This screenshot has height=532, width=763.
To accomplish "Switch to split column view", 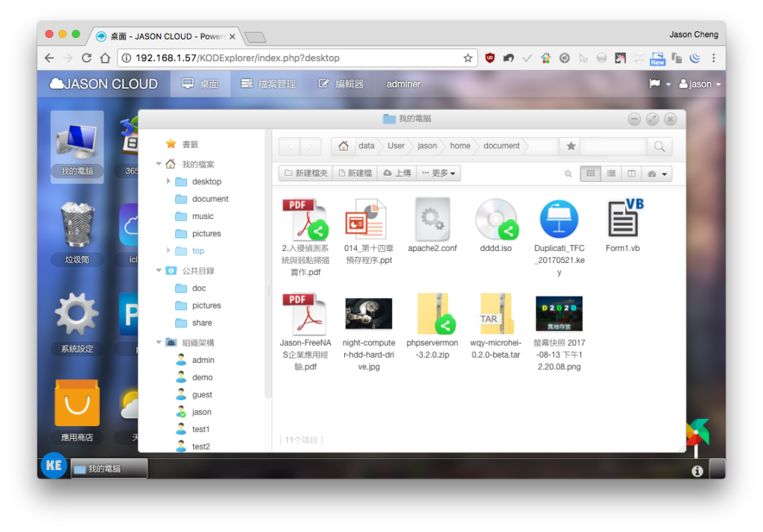I will [631, 174].
